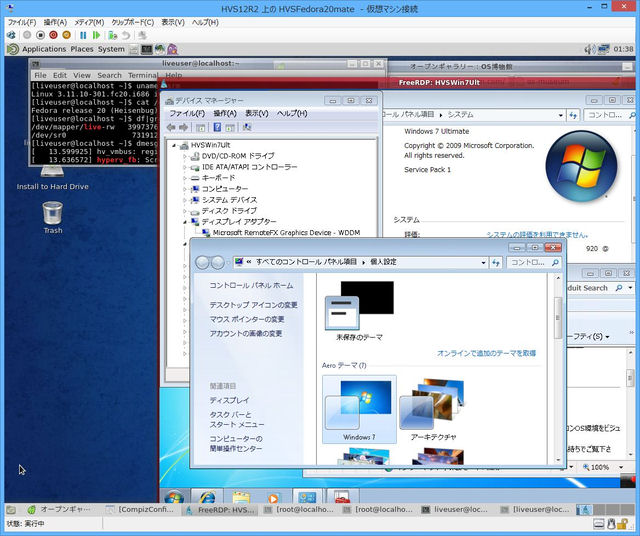
Task: Click the Turn Off stop icon in VM toolbar
Action: [40, 35]
